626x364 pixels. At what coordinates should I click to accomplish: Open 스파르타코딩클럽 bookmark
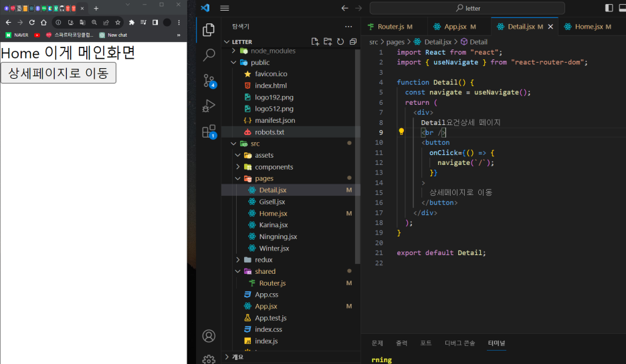click(x=70, y=35)
